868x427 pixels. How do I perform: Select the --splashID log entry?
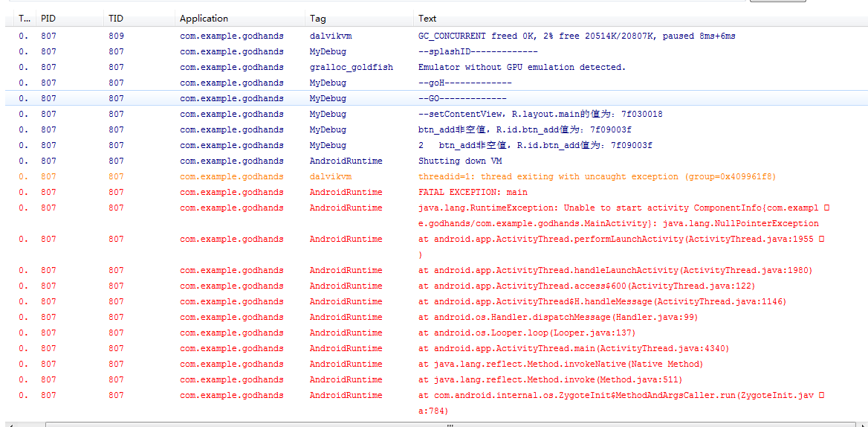click(x=477, y=51)
